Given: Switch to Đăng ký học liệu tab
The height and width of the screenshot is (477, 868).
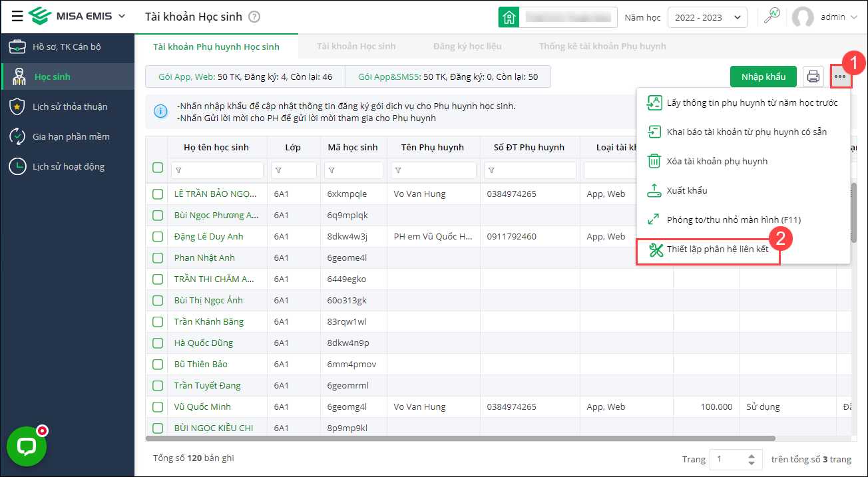Looking at the screenshot, I should 467,47.
